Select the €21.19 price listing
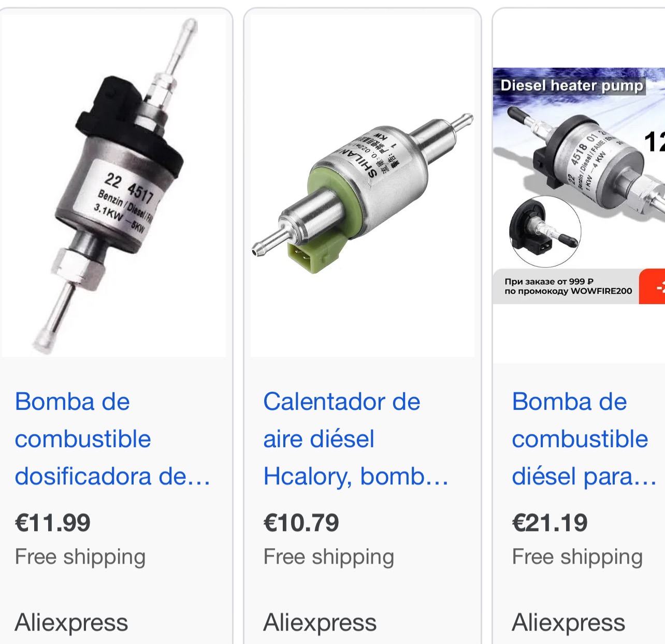The height and width of the screenshot is (644, 665). click(x=550, y=522)
